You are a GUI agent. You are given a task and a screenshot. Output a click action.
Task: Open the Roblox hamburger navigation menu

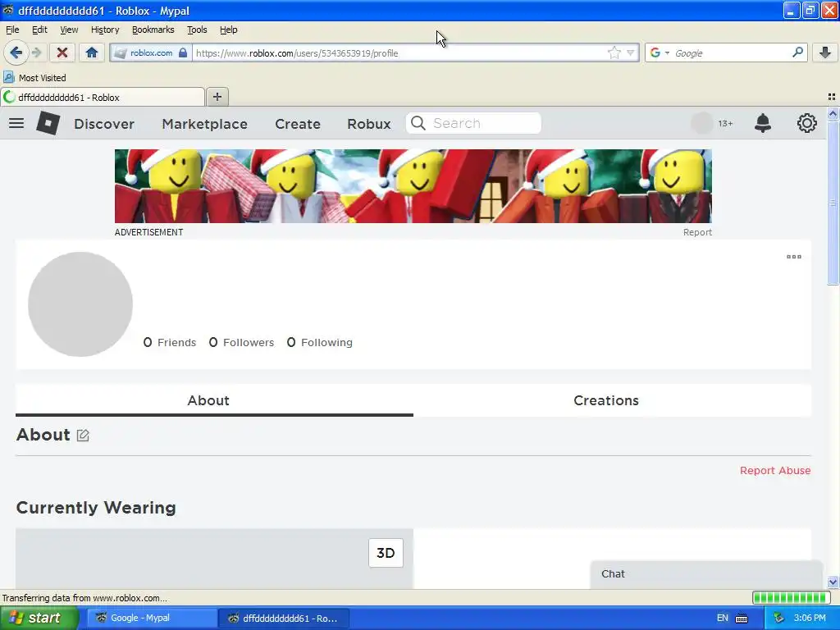coord(16,123)
